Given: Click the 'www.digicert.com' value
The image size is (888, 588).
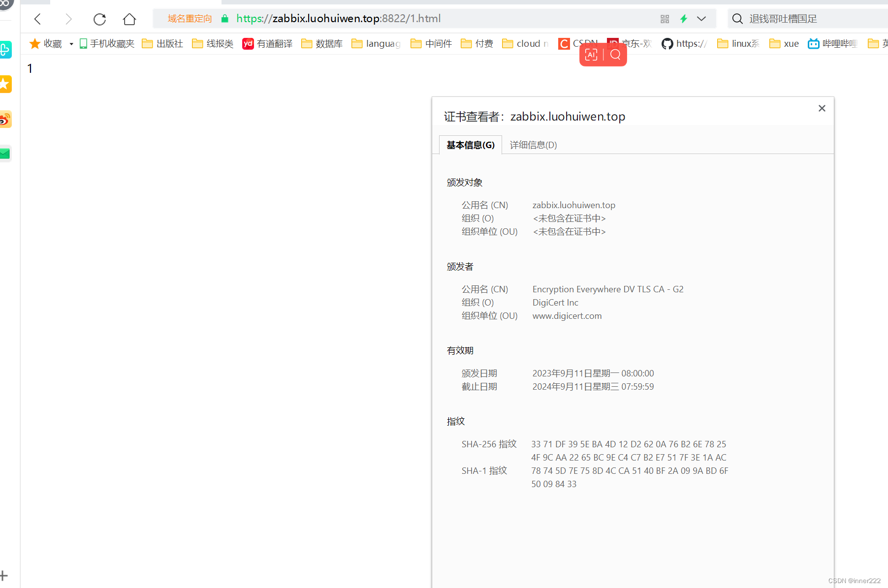Looking at the screenshot, I should coord(567,316).
